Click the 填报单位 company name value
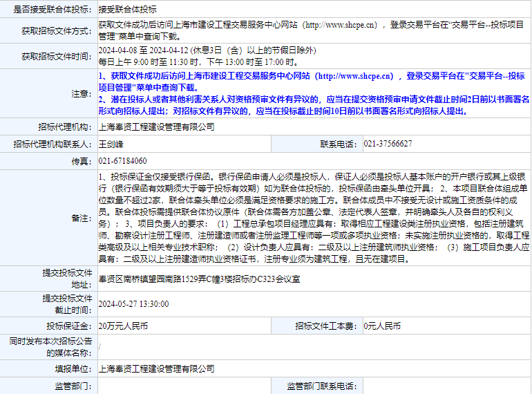The height and width of the screenshot is (394, 532). (x=157, y=369)
